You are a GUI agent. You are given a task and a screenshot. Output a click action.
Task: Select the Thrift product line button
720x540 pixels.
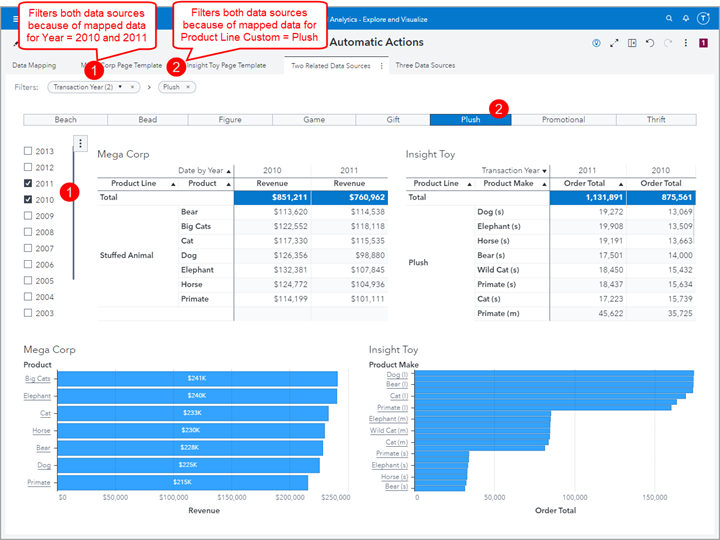(656, 120)
